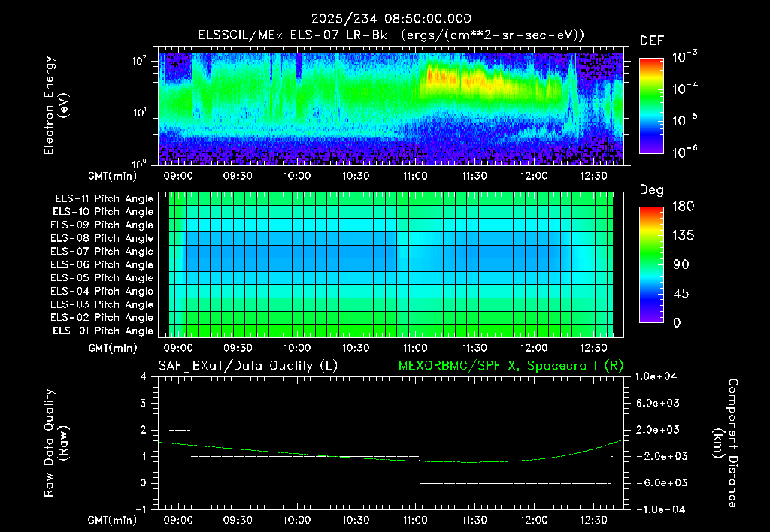Click the Component Distance (km) axis label

point(726,443)
